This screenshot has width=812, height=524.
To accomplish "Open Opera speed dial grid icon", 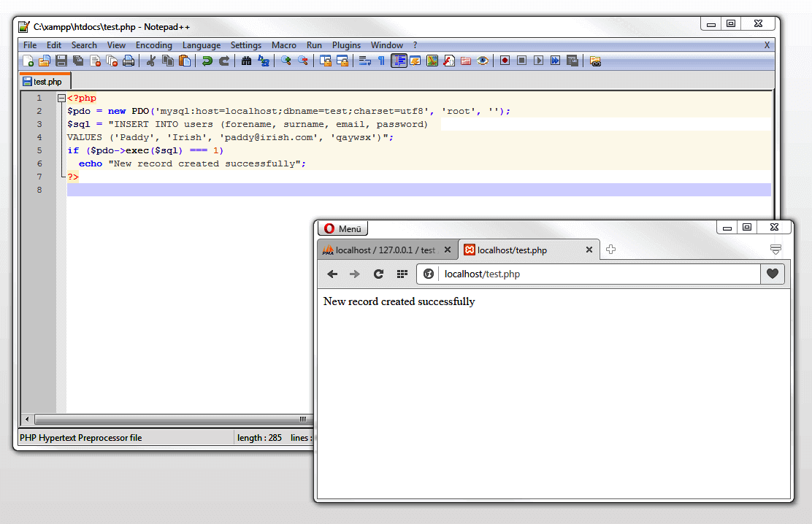I will pos(402,274).
